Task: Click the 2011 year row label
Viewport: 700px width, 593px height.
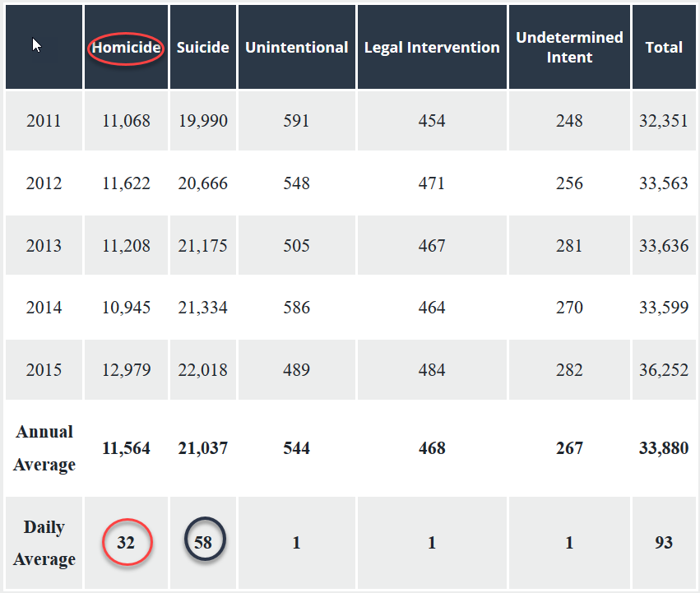Action: coord(44,121)
